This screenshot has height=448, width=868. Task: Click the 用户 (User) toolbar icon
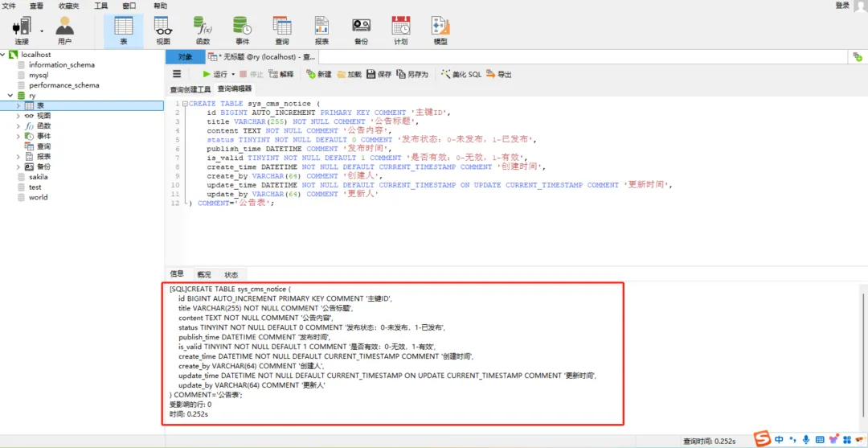tap(65, 31)
